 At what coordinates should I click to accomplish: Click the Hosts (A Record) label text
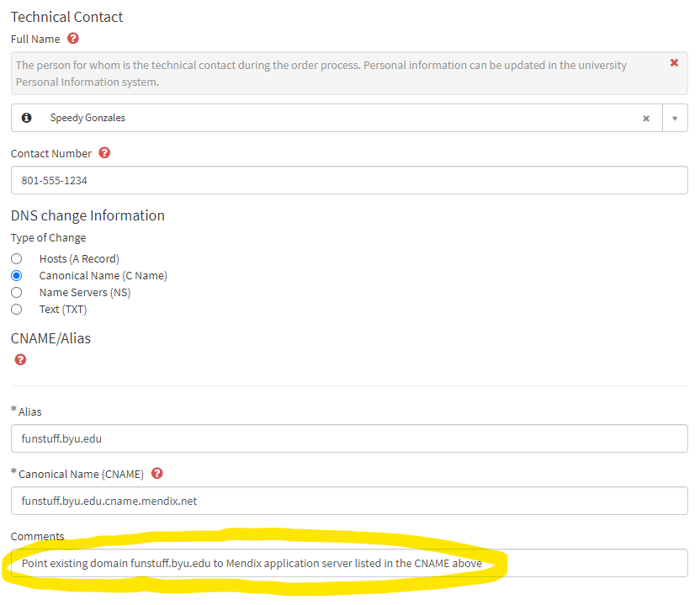point(79,259)
